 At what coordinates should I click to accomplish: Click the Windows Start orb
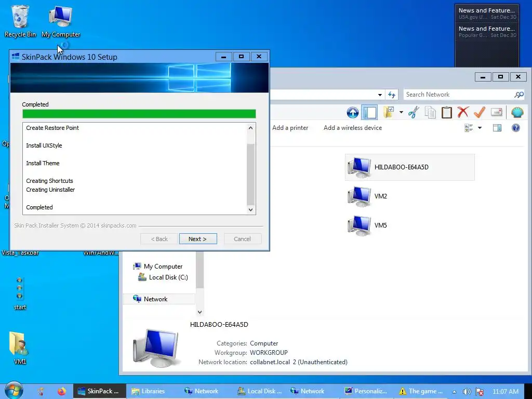(14, 390)
